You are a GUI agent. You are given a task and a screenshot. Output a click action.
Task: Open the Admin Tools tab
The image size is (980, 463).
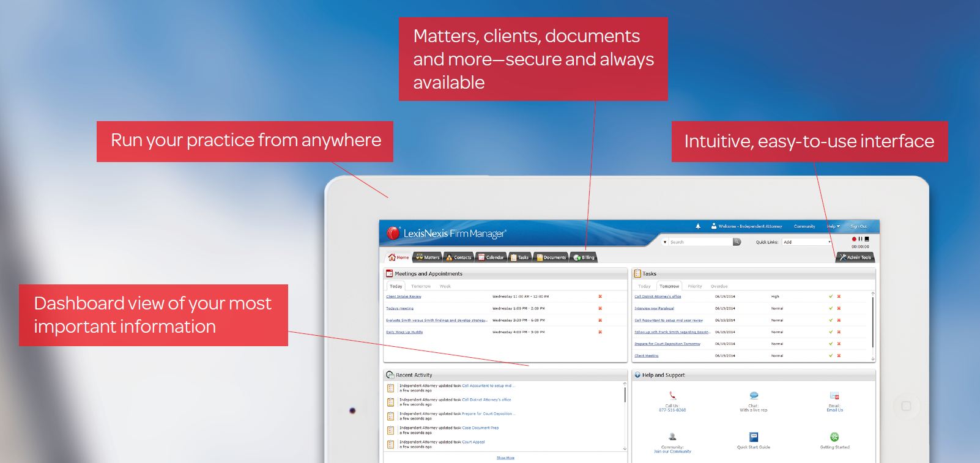(x=855, y=257)
